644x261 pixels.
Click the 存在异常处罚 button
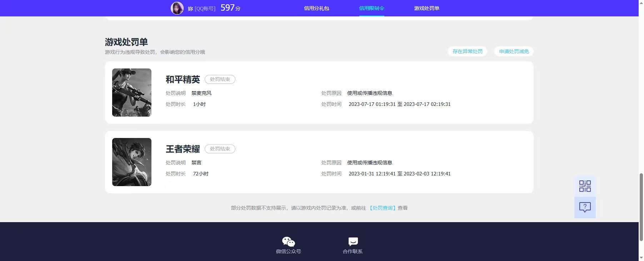click(467, 51)
